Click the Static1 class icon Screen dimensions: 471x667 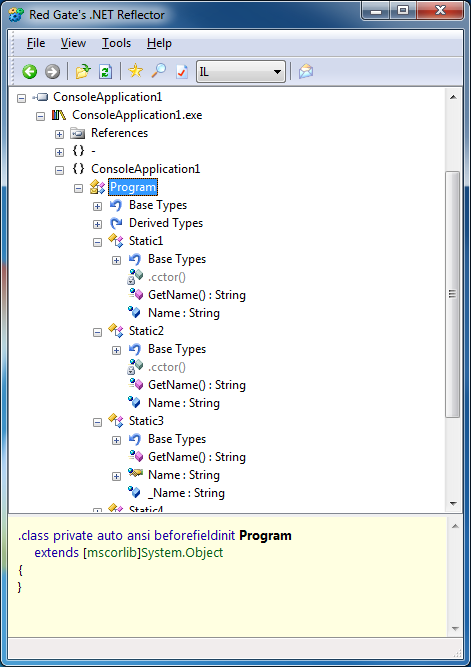point(116,240)
